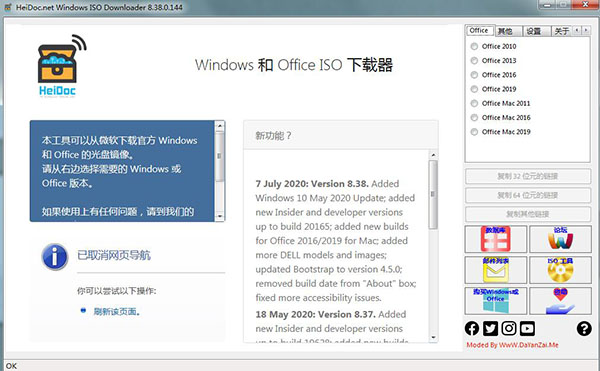Click the OK status bar text
This screenshot has width=600, height=371.
tap(11, 366)
